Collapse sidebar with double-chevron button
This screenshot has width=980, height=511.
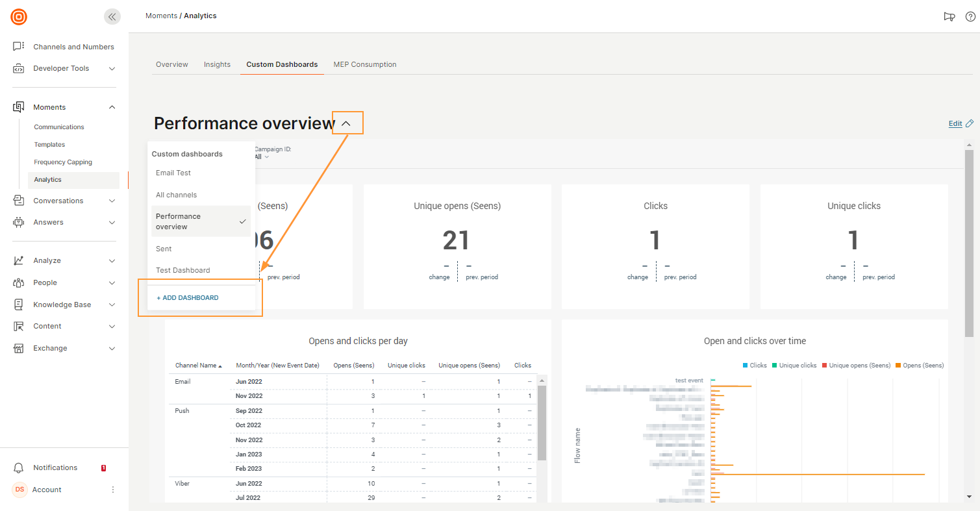pyautogui.click(x=112, y=17)
